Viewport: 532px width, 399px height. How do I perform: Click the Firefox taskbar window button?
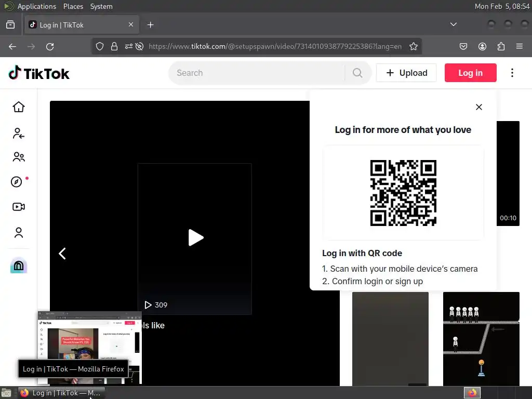coord(61,393)
